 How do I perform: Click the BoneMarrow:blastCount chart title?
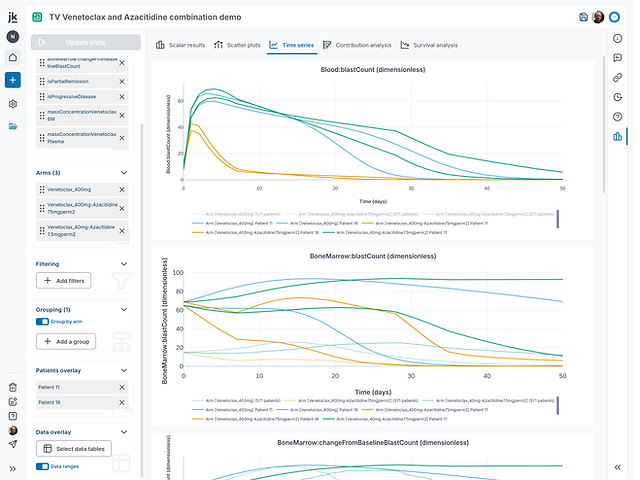(x=373, y=256)
